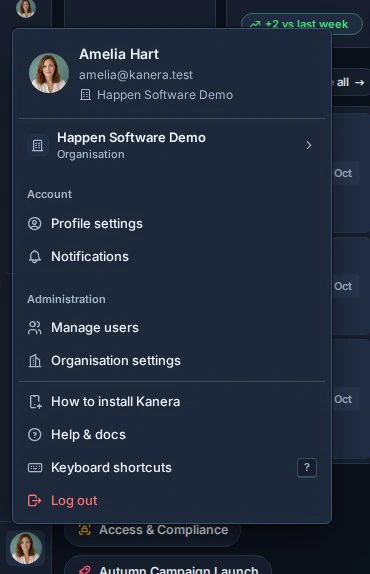
Task: Click Amelia Hart's large avatar in menu
Action: [x=49, y=73]
